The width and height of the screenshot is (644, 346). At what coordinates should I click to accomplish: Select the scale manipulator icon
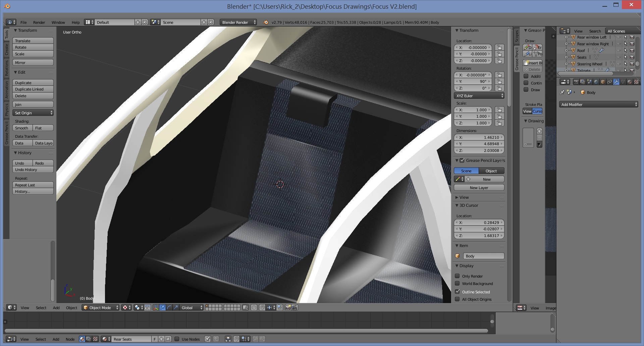pyautogui.click(x=176, y=307)
